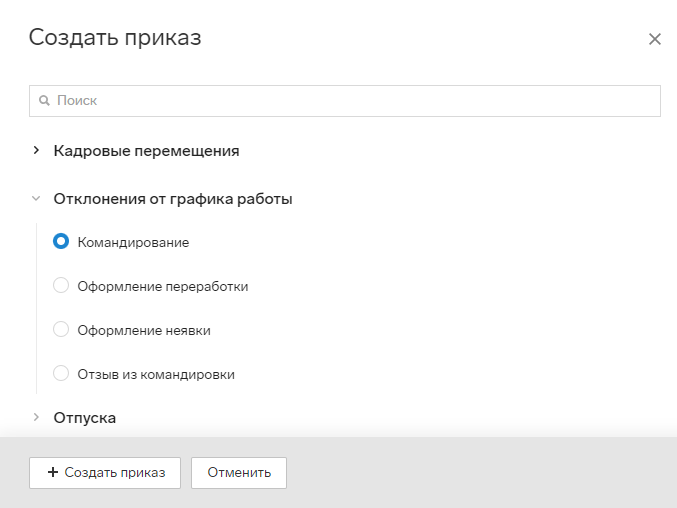Image resolution: width=677 pixels, height=508 pixels.
Task: Click the Отклонения от графика работы heading
Action: [173, 199]
